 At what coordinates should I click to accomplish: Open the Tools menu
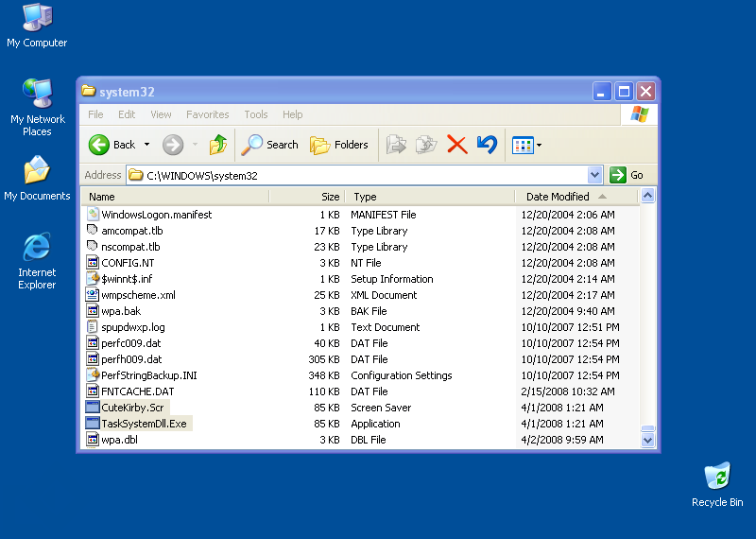coord(255,114)
